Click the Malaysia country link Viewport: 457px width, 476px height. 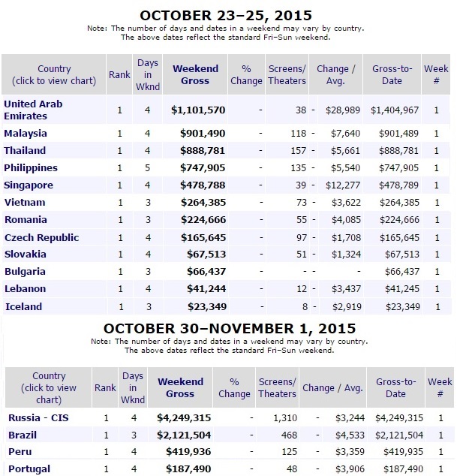pos(26,133)
